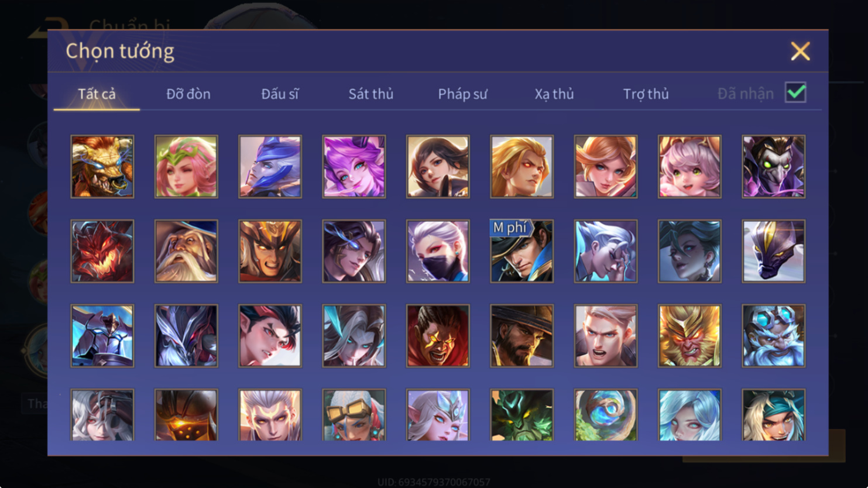Image resolution: width=868 pixels, height=488 pixels.
Task: Pick the blue-armored mech knight hero
Action: pyautogui.click(x=102, y=336)
